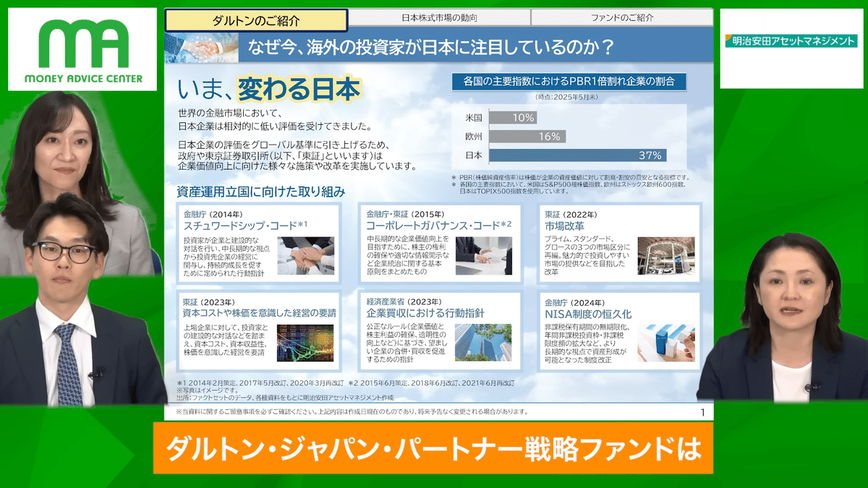Click the paragraph 世界の金融市場において
Viewport: 868px width, 488px height.
[x=274, y=119]
